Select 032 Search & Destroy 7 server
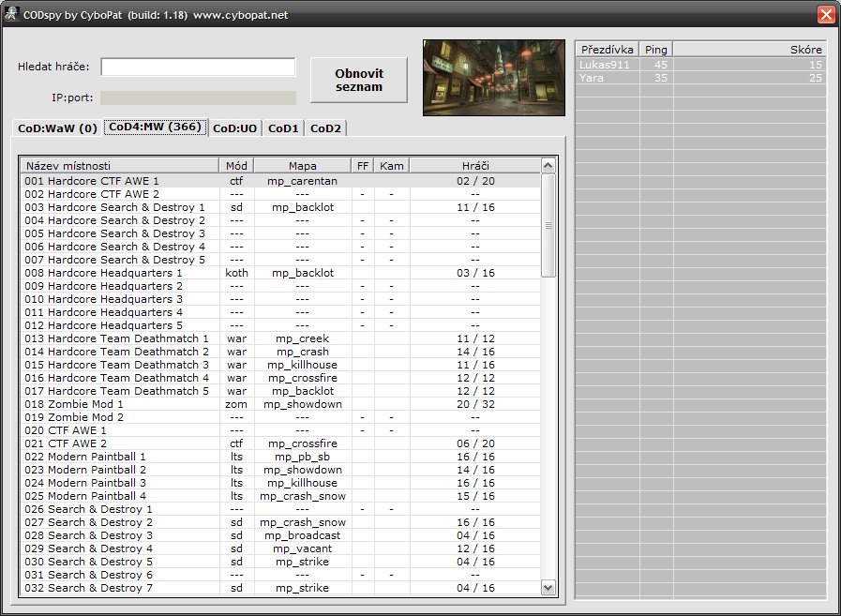841x616 pixels. [280, 588]
